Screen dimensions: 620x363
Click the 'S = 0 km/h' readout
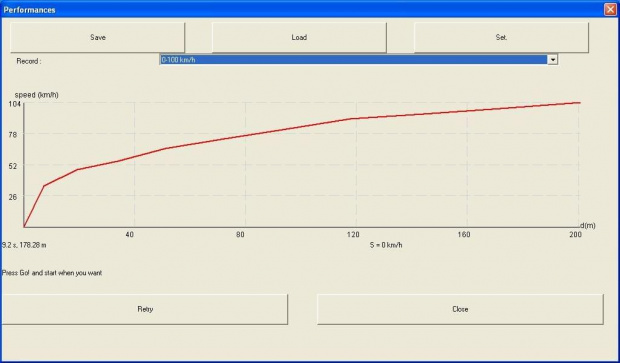[x=386, y=245]
